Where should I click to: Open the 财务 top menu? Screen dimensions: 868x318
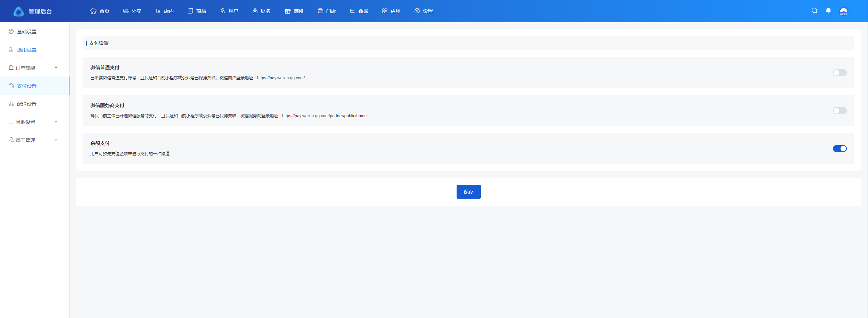[x=262, y=11]
